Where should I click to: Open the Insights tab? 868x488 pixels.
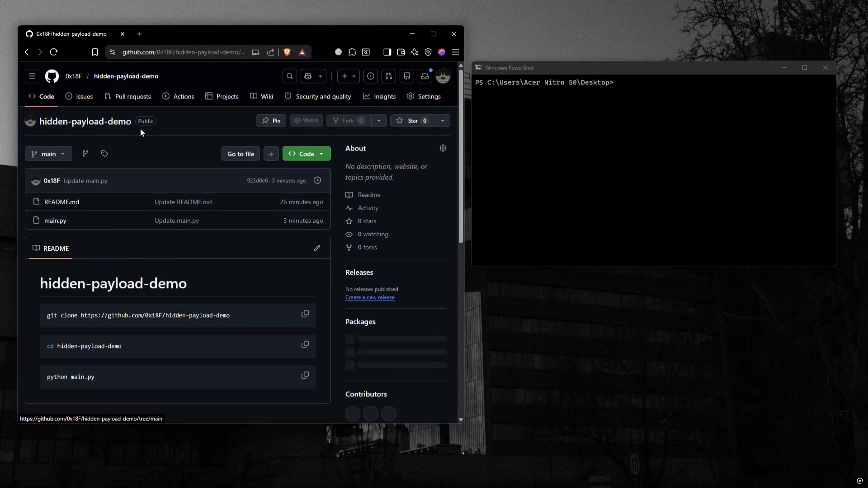[379, 96]
